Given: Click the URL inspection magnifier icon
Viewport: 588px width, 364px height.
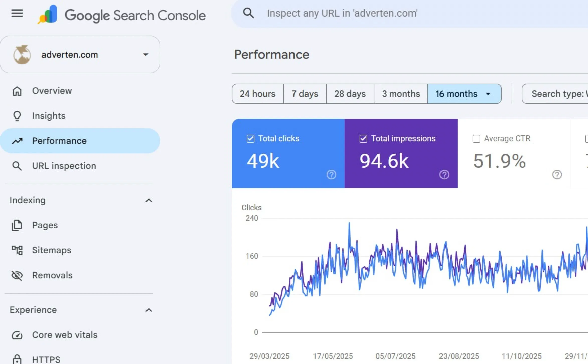Looking at the screenshot, I should [17, 166].
